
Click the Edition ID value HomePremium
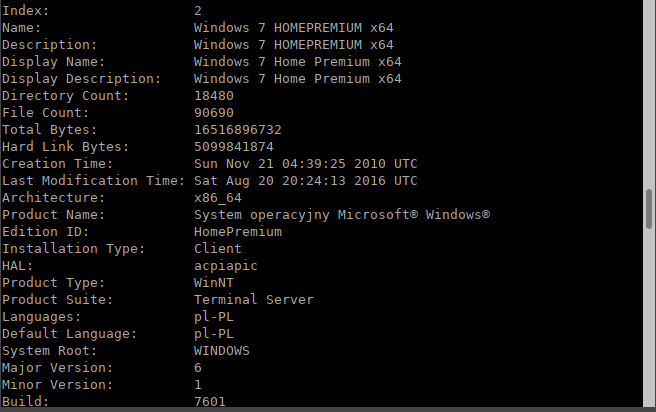coord(238,232)
